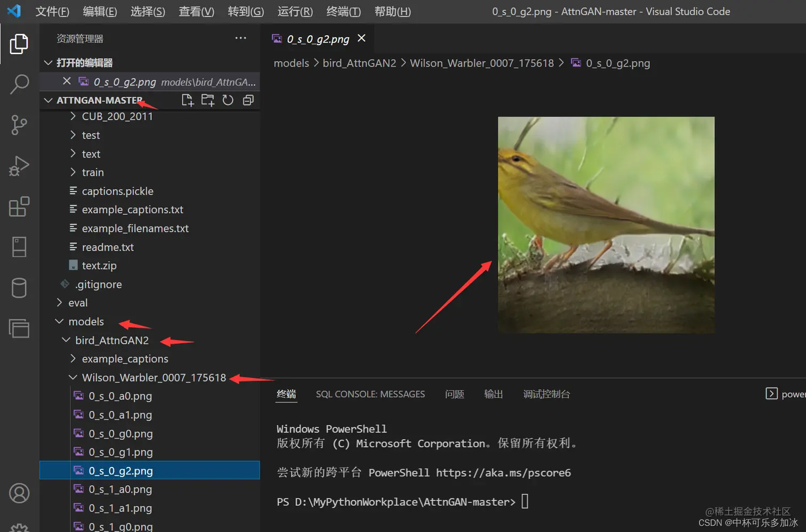Switch to the 调试控制台 panel tab
Image resolution: width=806 pixels, height=532 pixels.
point(546,394)
